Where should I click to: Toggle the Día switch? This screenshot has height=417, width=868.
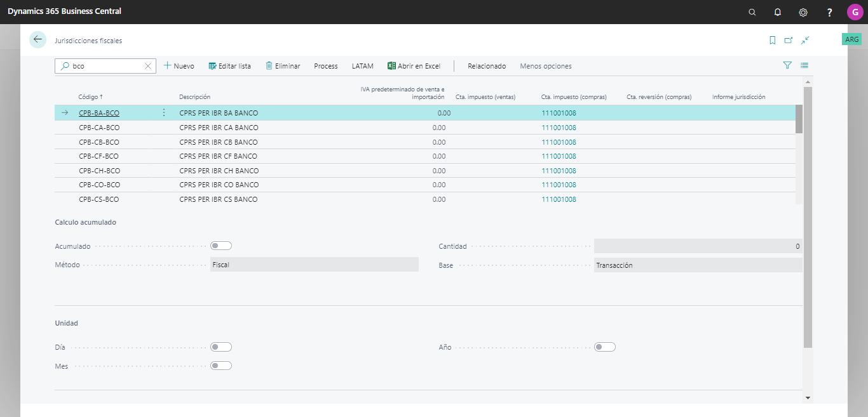click(221, 347)
